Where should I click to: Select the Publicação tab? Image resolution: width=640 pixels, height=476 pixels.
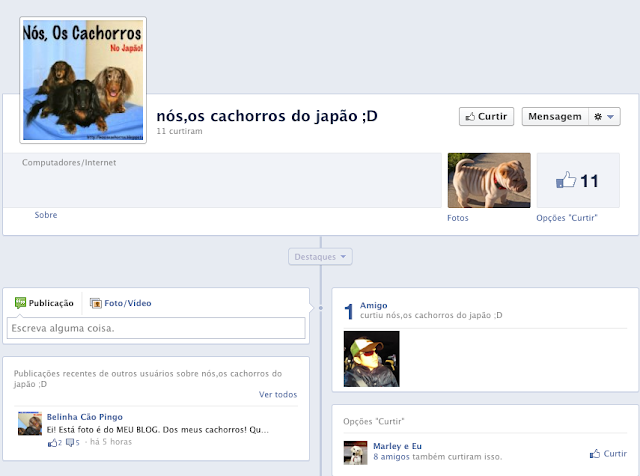pyautogui.click(x=44, y=303)
